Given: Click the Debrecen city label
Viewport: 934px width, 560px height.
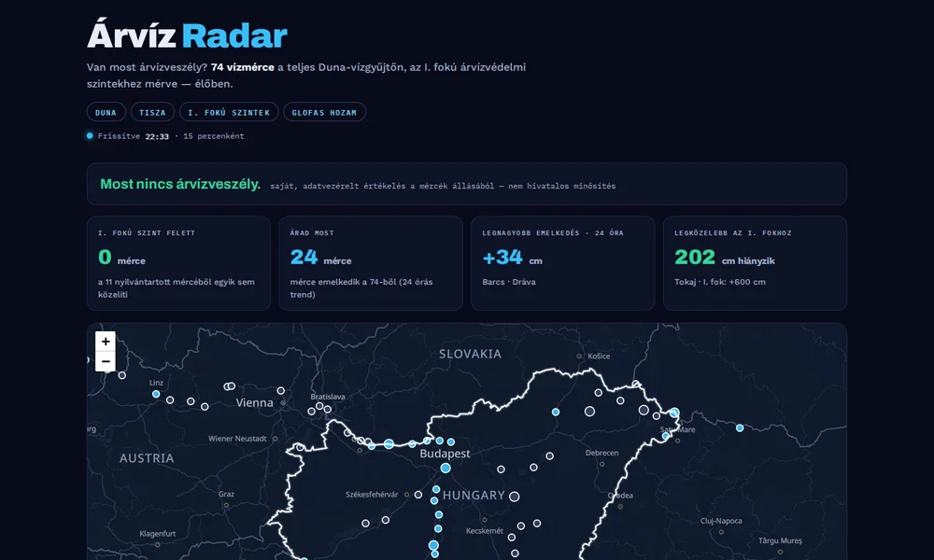Looking at the screenshot, I should (601, 453).
